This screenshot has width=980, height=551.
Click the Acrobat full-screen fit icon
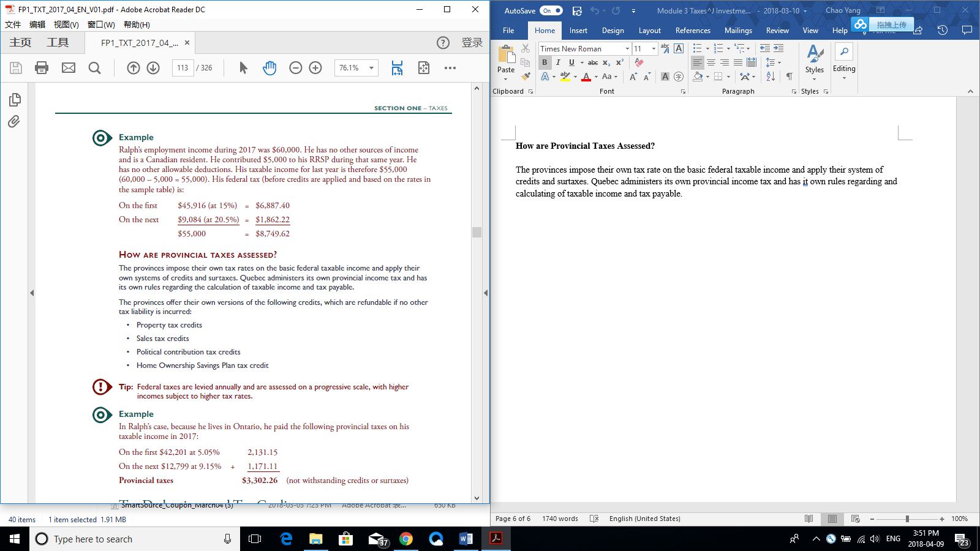pos(424,68)
